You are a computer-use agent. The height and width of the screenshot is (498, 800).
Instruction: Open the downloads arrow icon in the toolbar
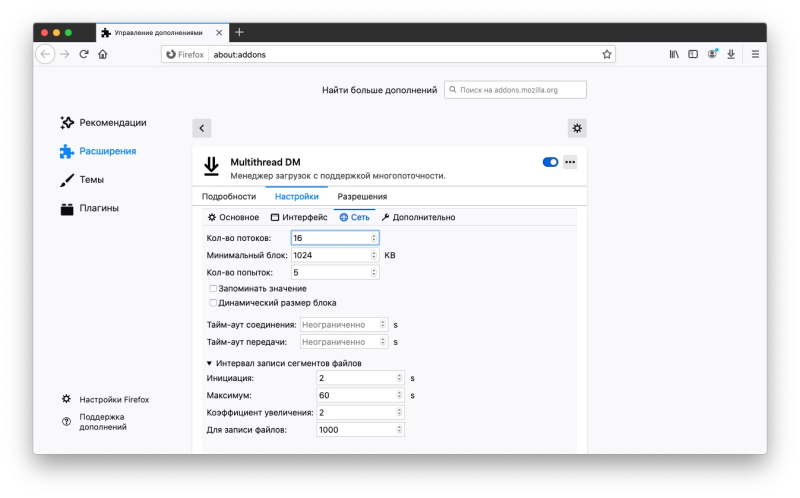(x=731, y=54)
